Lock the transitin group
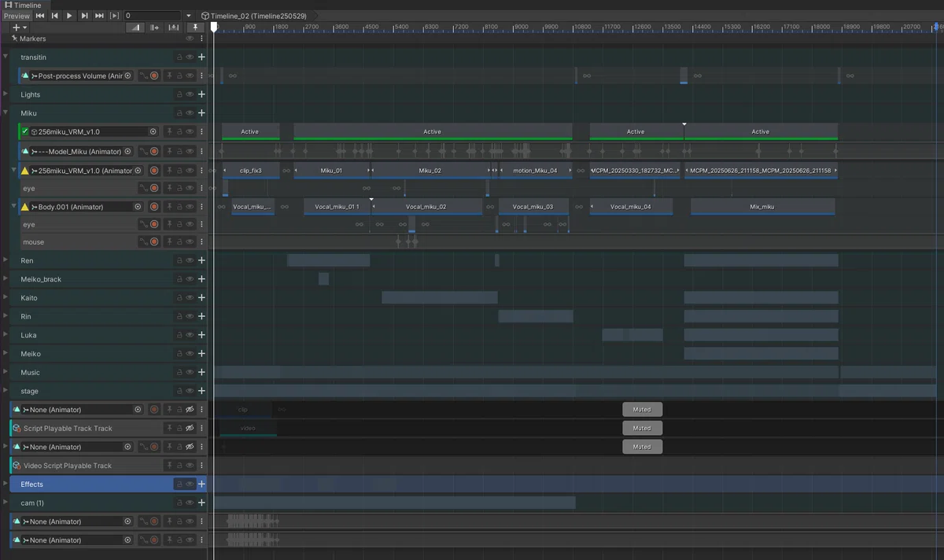Image resolution: width=944 pixels, height=560 pixels. pyautogui.click(x=179, y=57)
